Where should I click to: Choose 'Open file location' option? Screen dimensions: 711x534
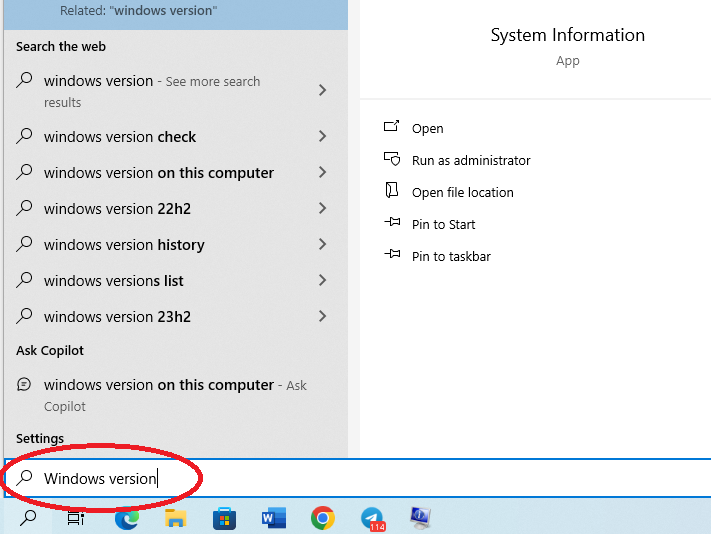point(463,193)
